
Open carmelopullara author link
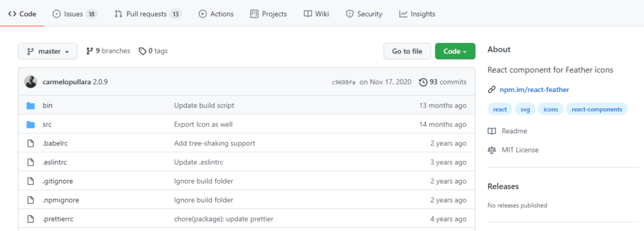tap(67, 82)
